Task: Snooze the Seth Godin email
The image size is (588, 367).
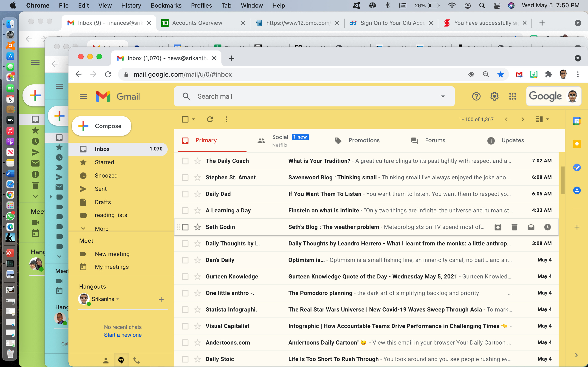Action: pos(547,227)
